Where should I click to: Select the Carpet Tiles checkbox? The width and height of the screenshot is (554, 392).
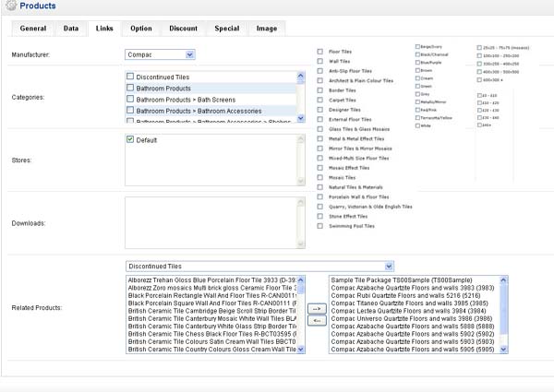click(319, 100)
